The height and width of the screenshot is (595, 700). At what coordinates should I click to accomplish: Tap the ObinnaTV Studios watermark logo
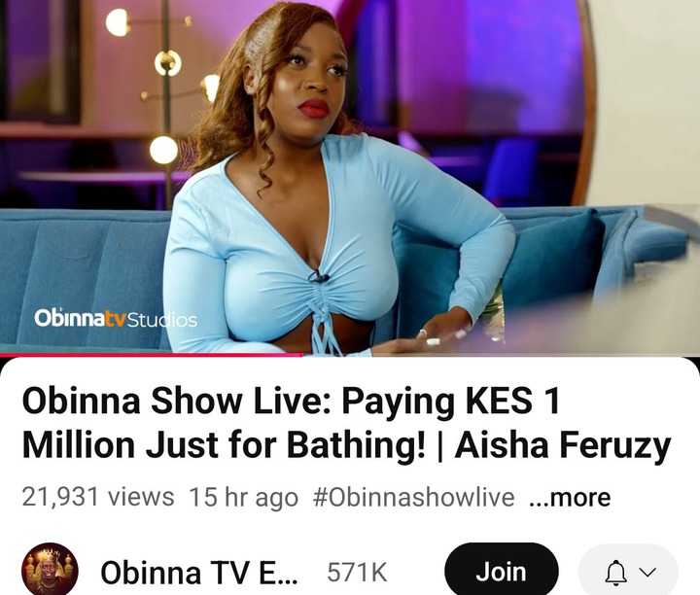click(x=115, y=318)
